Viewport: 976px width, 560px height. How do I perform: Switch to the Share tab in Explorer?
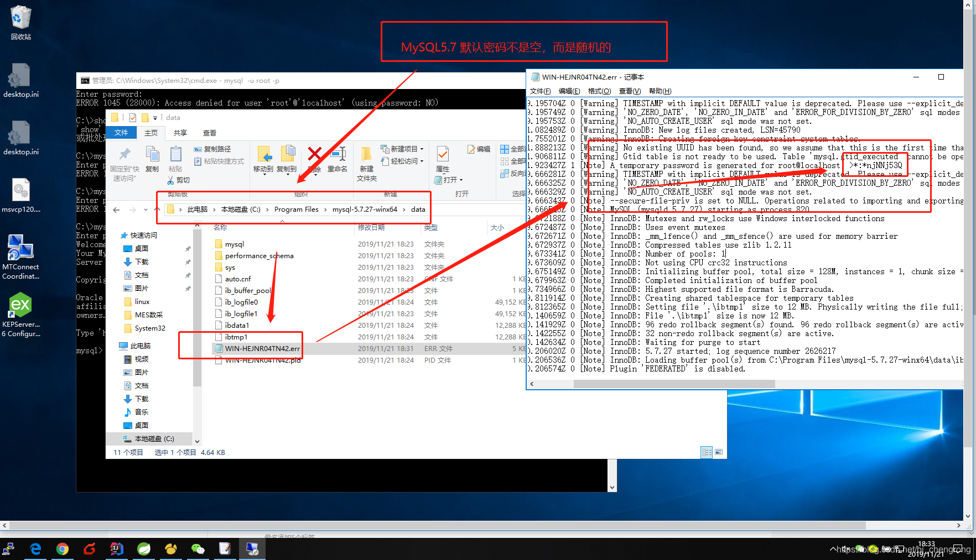pos(180,133)
